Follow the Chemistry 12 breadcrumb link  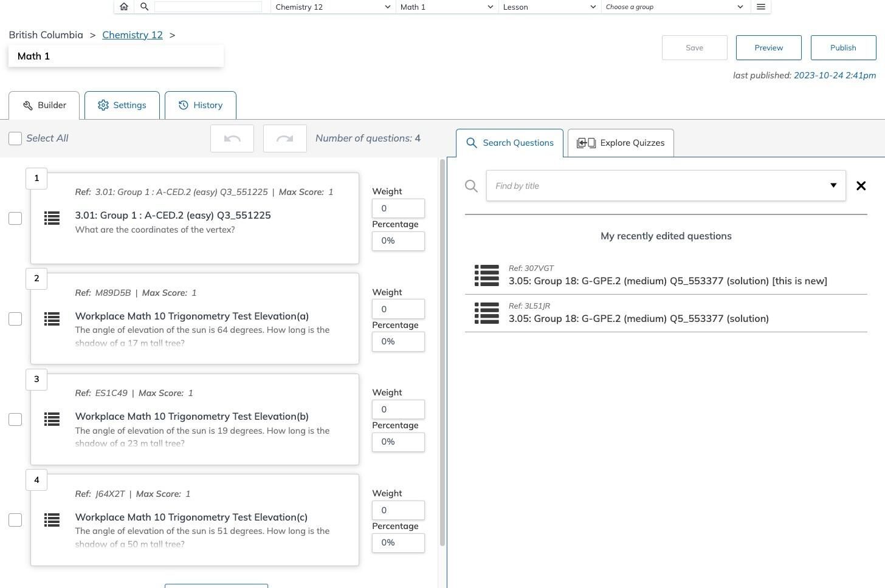(x=133, y=35)
